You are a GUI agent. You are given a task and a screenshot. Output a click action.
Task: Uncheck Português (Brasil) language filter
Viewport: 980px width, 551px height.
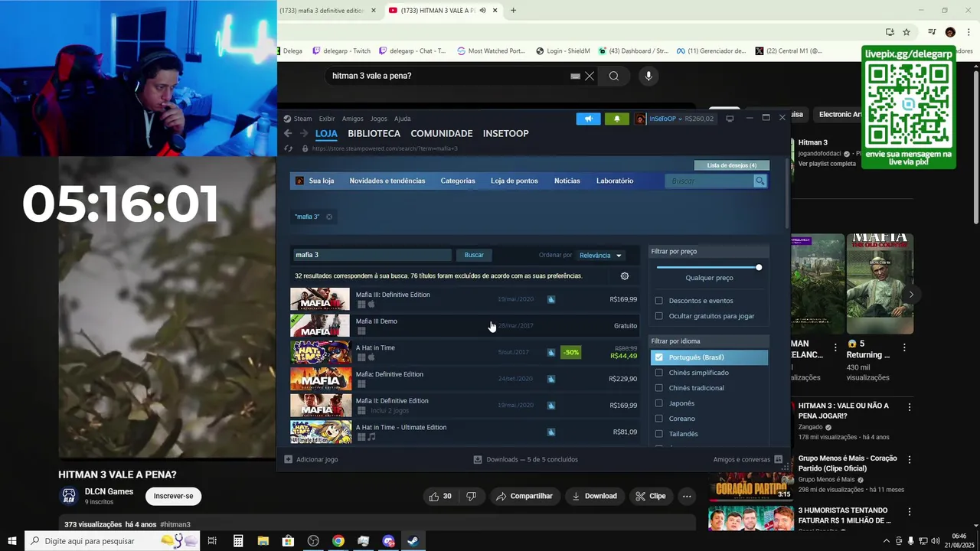pyautogui.click(x=658, y=357)
